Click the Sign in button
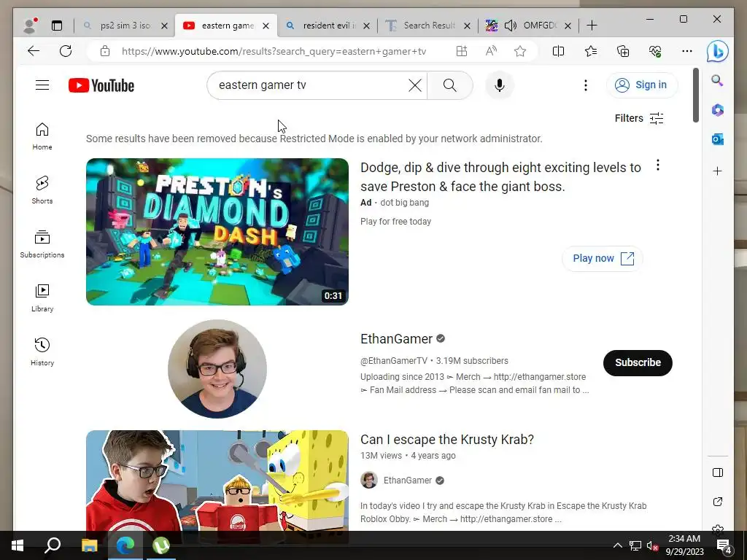The width and height of the screenshot is (747, 560). coord(641,85)
